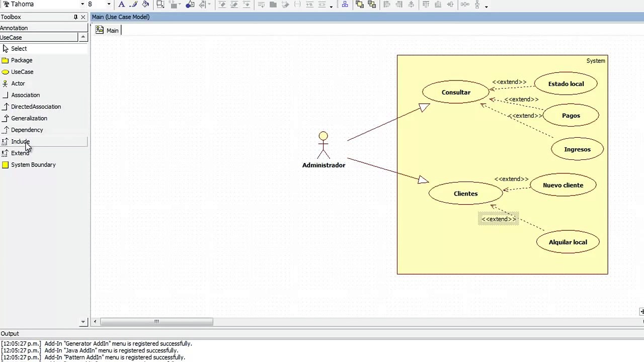Select the Consultar use case
Image resolution: width=644 pixels, height=362 pixels.
coord(456,93)
